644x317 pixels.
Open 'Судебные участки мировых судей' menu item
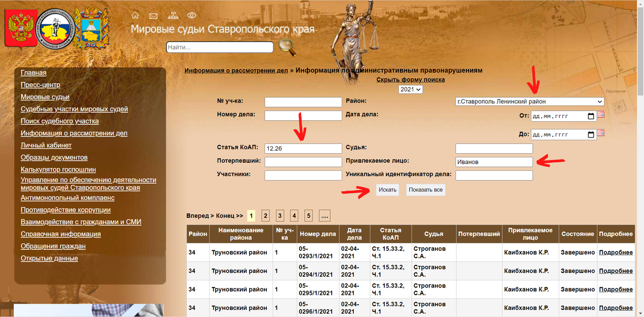point(75,109)
